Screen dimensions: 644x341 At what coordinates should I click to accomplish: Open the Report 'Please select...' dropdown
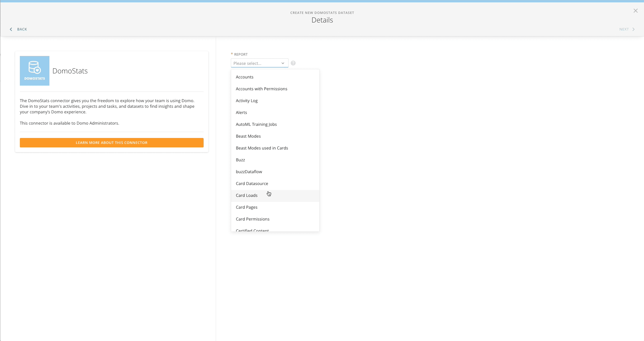click(x=256, y=63)
